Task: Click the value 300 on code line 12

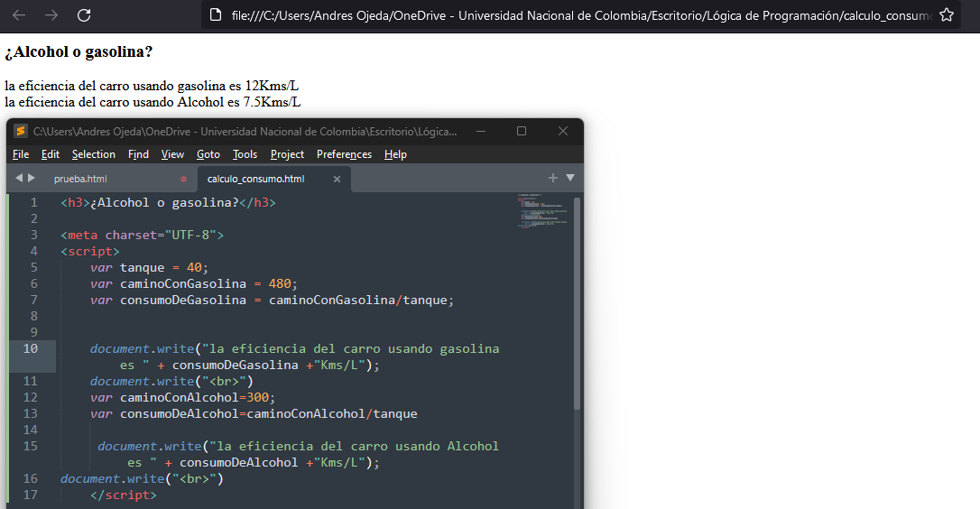Action: click(257, 398)
